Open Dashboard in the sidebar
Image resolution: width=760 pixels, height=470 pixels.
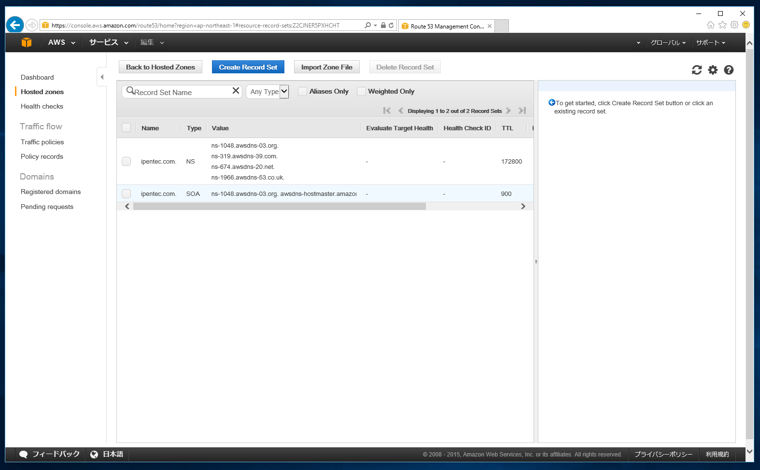click(37, 77)
